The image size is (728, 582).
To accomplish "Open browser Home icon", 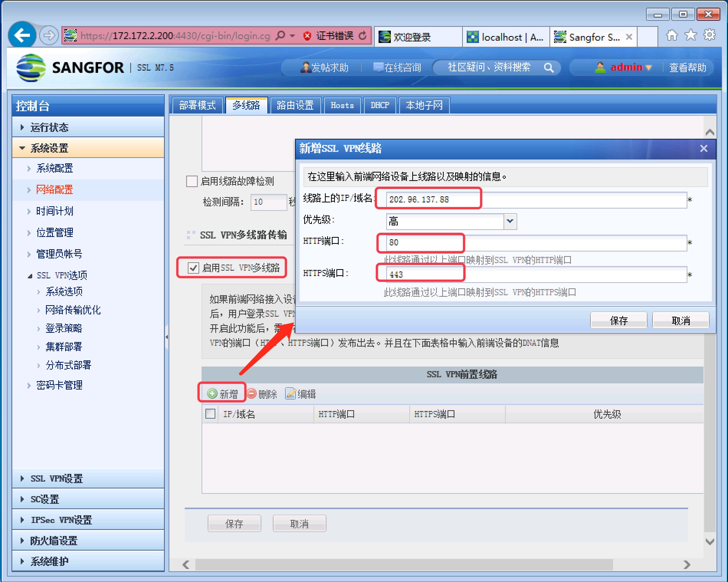I will pyautogui.click(x=672, y=35).
